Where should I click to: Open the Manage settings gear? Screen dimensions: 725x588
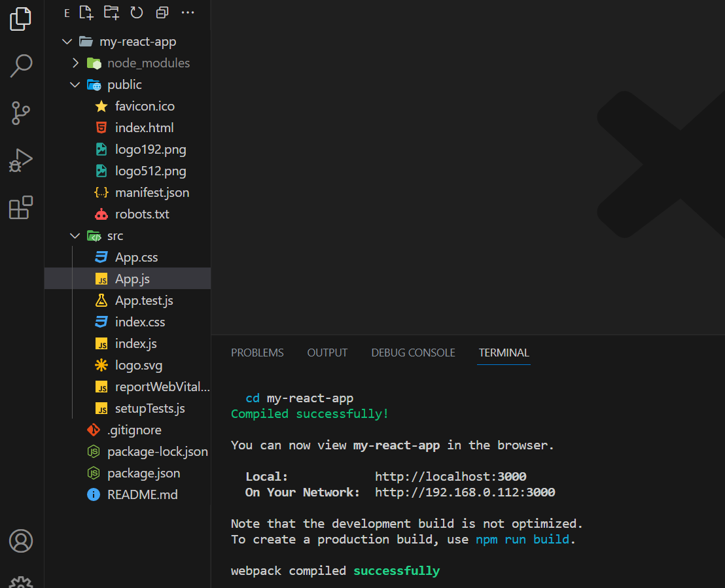(x=22, y=581)
